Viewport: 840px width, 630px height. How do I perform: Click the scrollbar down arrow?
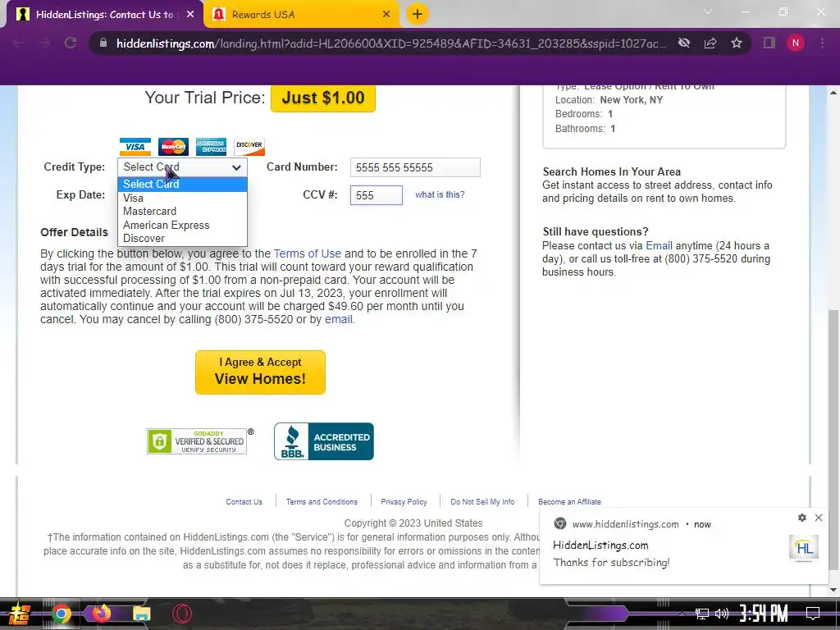coord(833,590)
